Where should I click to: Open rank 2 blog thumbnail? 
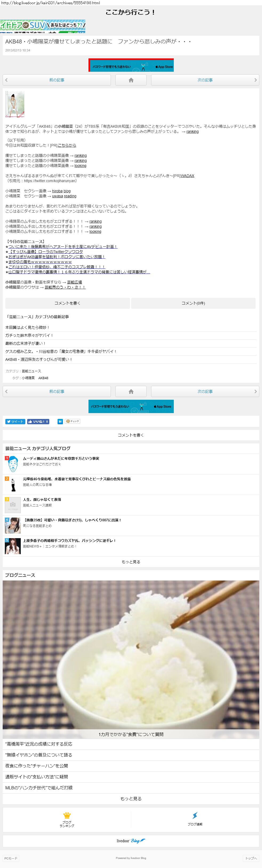(x=13, y=485)
